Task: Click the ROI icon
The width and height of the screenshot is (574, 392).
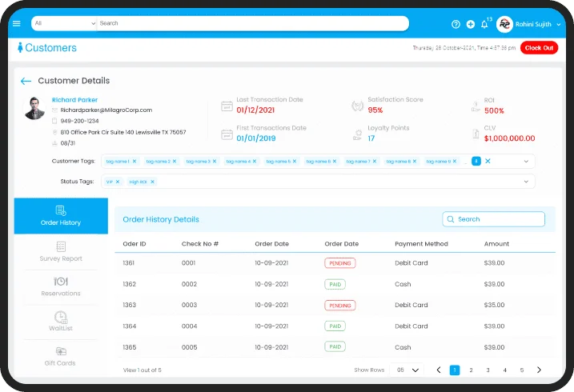Action: (476, 106)
